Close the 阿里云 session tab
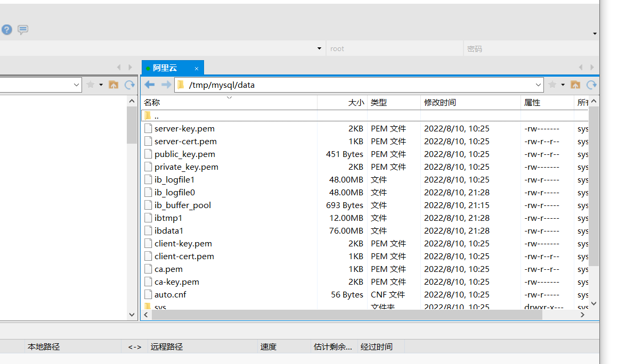618x364 pixels. pyautogui.click(x=197, y=69)
